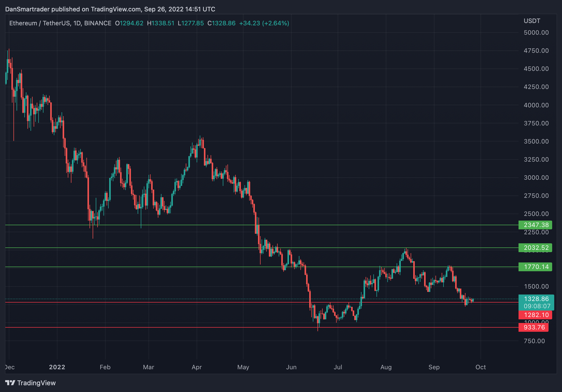Click the countdown timer 09:08:07
562x392 pixels.
tap(537, 306)
